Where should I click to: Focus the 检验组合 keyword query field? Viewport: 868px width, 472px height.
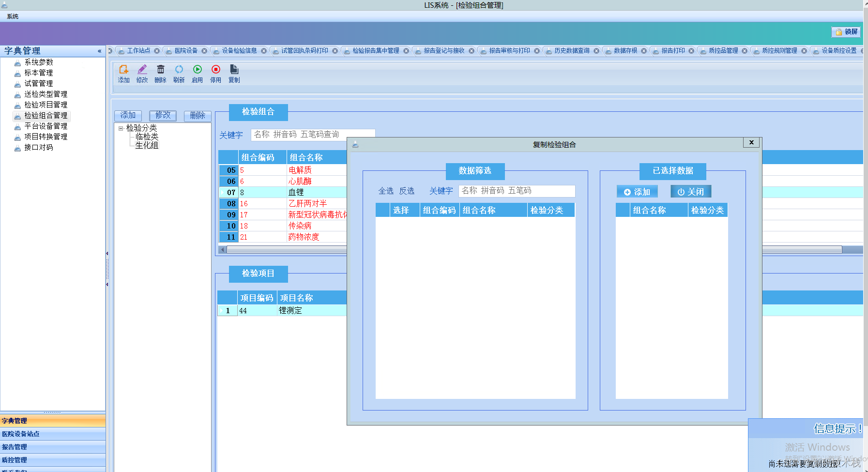click(x=313, y=135)
